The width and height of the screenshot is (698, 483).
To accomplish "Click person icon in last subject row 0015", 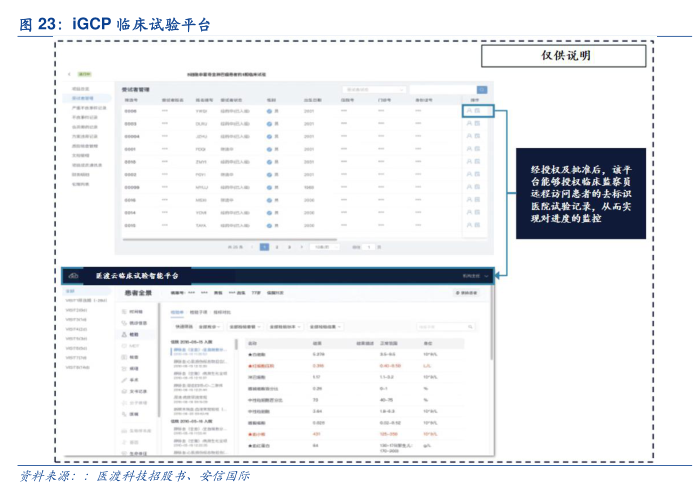I will pyautogui.click(x=469, y=226).
